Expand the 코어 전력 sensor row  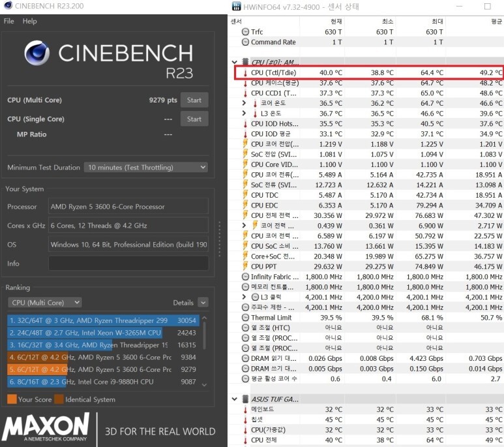click(244, 226)
